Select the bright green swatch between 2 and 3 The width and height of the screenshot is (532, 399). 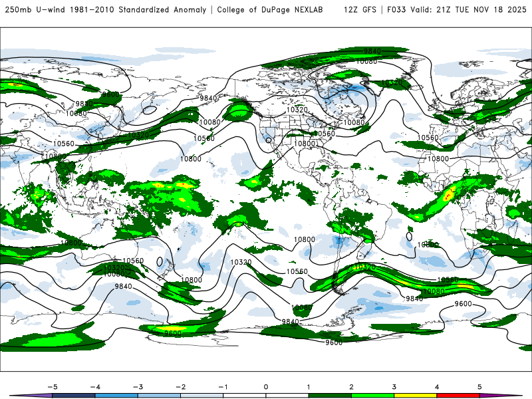click(x=372, y=396)
